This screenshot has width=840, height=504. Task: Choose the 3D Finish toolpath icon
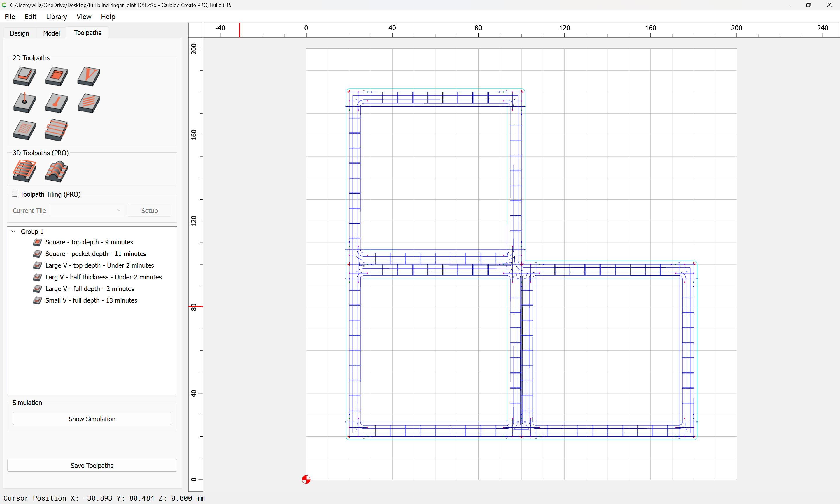tap(56, 171)
